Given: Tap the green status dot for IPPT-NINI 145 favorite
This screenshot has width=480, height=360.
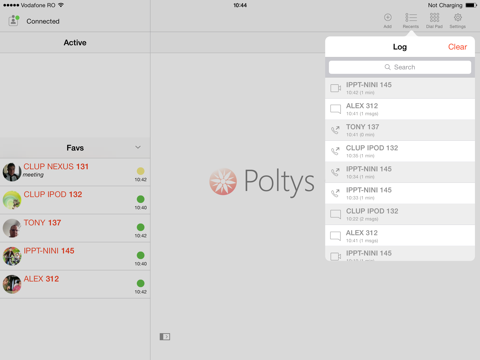Looking at the screenshot, I should point(141,255).
